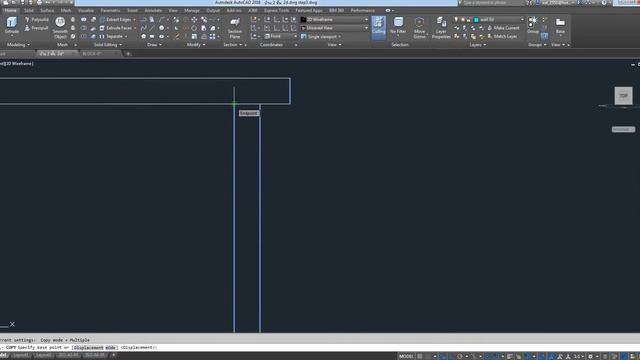Click the TOP face of ViewCube
The width and height of the screenshot is (640, 360).
click(623, 96)
